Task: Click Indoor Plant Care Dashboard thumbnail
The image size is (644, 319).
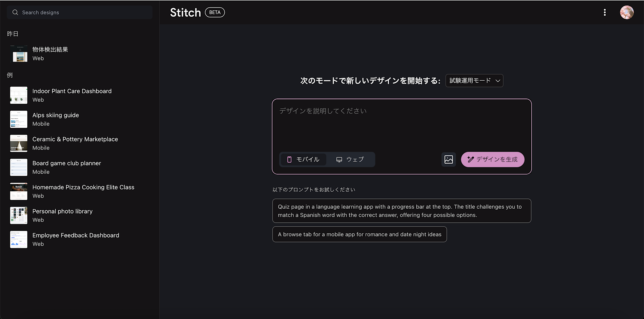Action: coord(19,95)
